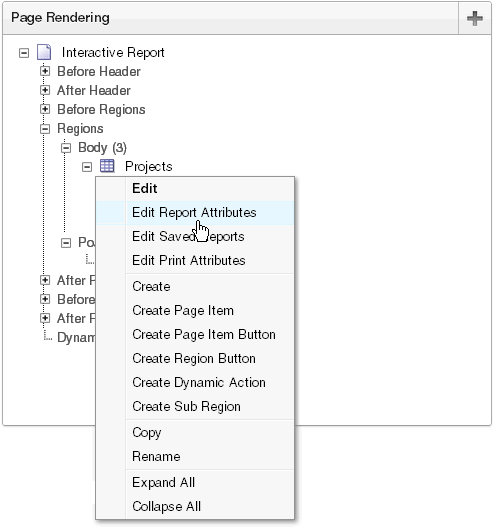The width and height of the screenshot is (494, 527).
Task: Select the Interactive Report tree label
Action: [x=113, y=53]
